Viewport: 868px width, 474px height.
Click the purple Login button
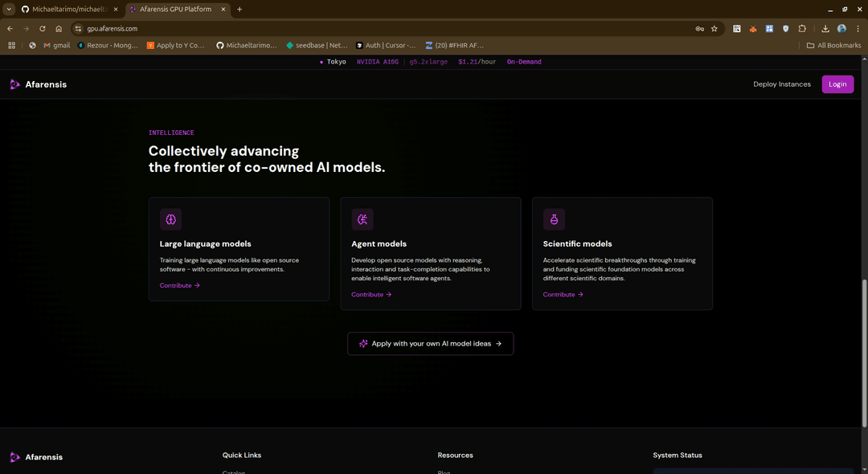pyautogui.click(x=837, y=84)
